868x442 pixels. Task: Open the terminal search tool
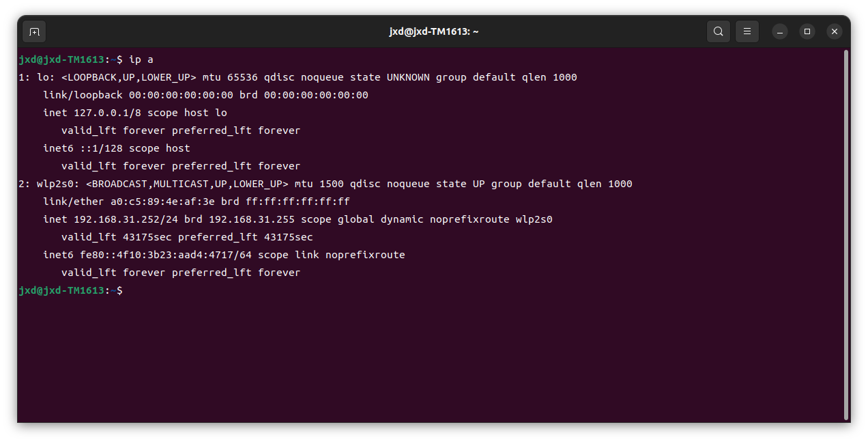click(719, 31)
